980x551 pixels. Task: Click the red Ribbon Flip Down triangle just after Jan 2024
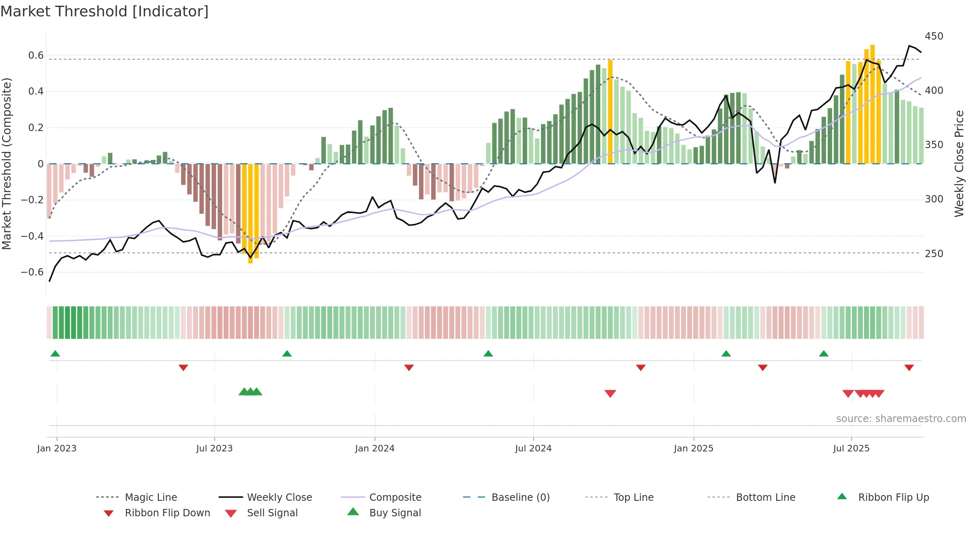[x=409, y=368]
